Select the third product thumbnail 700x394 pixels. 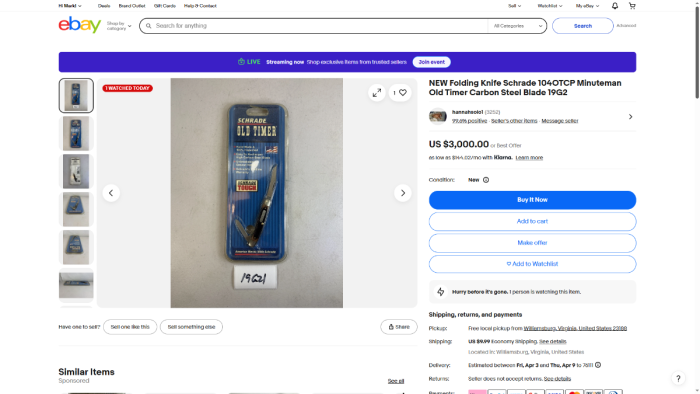coord(76,171)
